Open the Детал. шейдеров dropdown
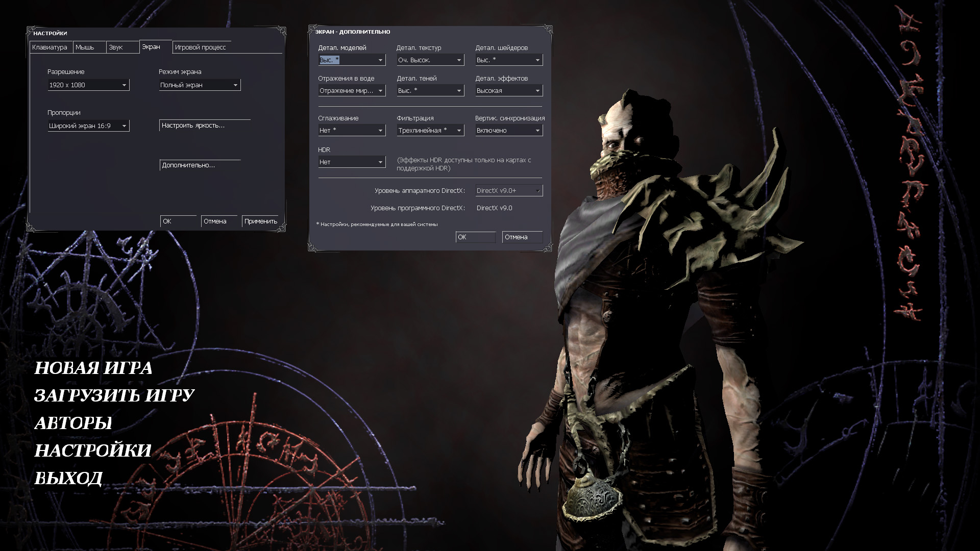Screen dimensions: 980x551 508,60
